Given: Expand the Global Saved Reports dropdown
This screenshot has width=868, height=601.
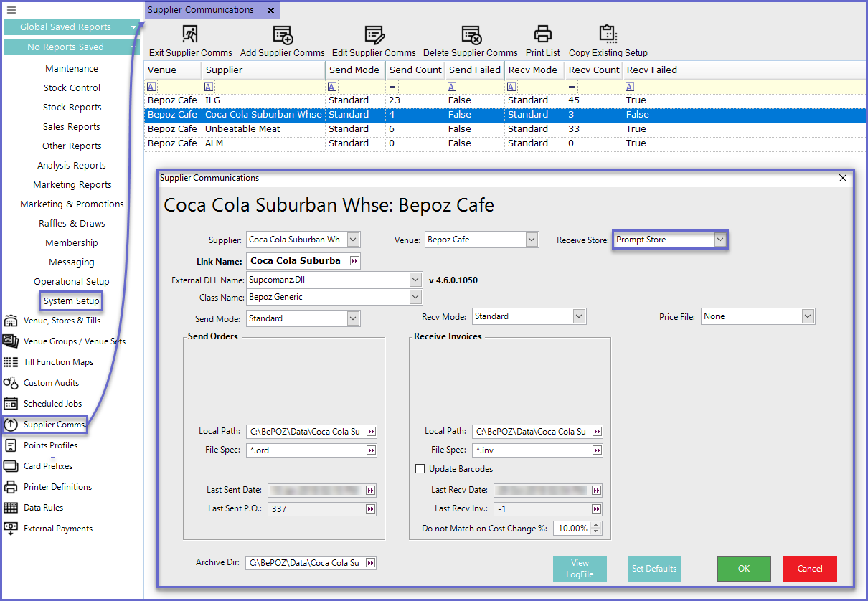Looking at the screenshot, I should pos(133,27).
